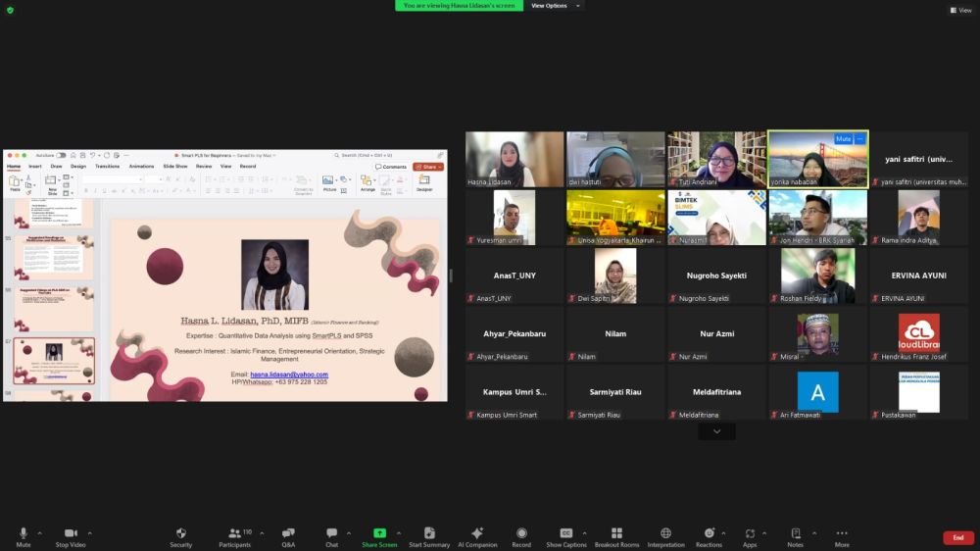End the meeting with End button
Viewport: 980px width, 551px height.
[x=957, y=537]
